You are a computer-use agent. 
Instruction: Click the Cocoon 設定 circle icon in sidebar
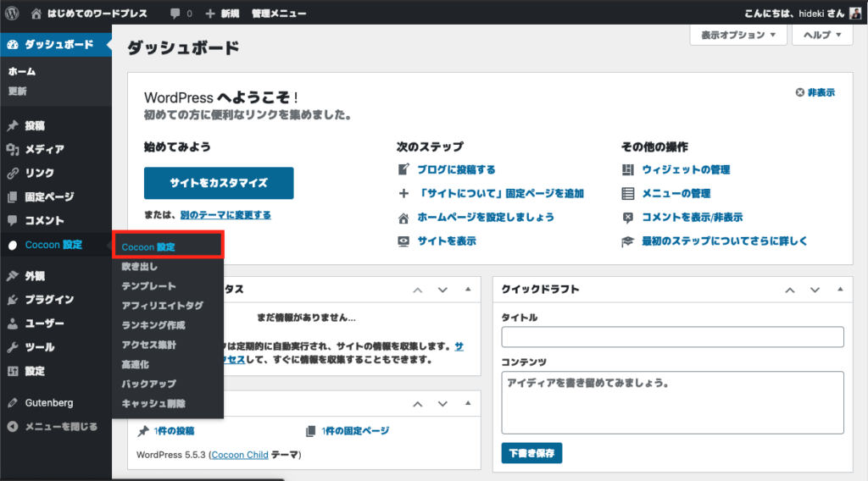tap(13, 245)
